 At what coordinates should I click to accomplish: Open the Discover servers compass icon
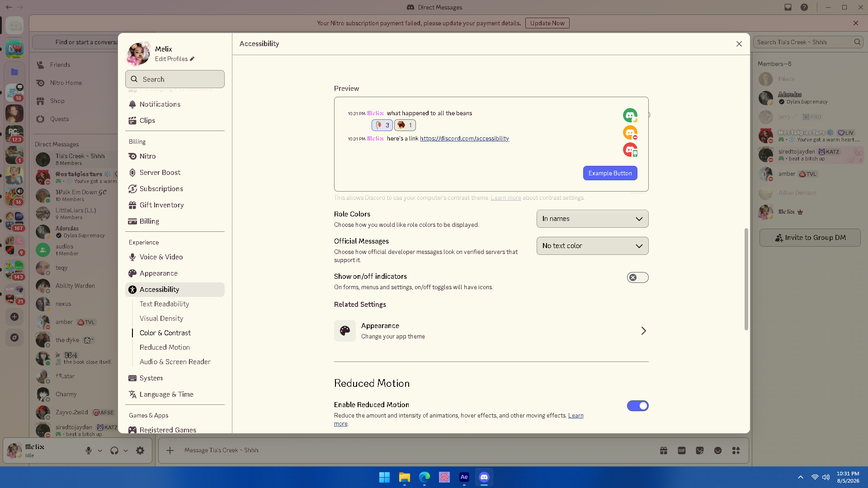click(x=14, y=338)
